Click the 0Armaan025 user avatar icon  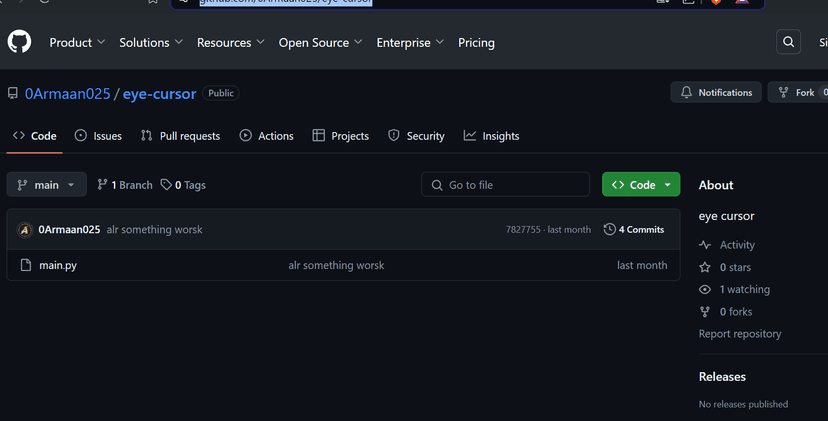tap(25, 230)
